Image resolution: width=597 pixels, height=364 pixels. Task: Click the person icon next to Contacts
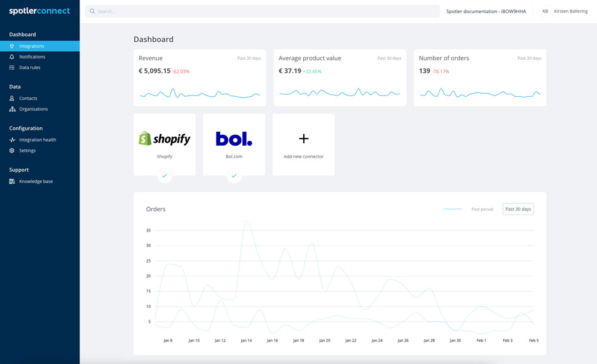pyautogui.click(x=12, y=98)
